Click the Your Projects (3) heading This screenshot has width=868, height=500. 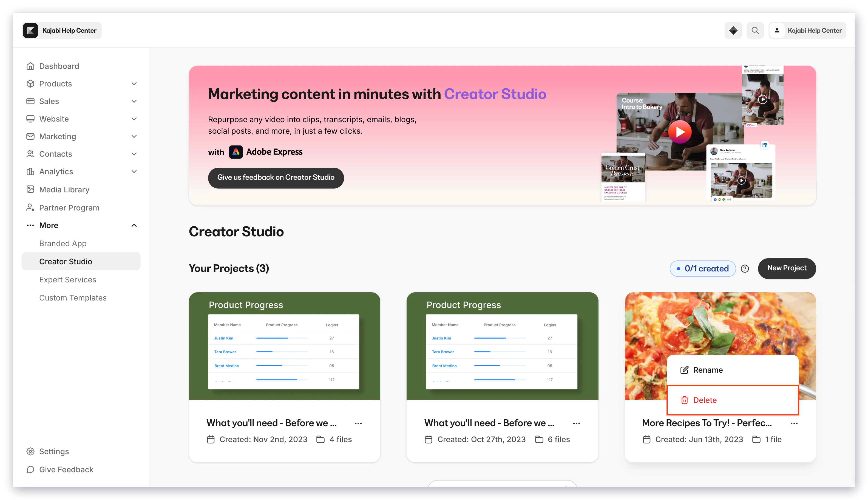click(x=229, y=268)
